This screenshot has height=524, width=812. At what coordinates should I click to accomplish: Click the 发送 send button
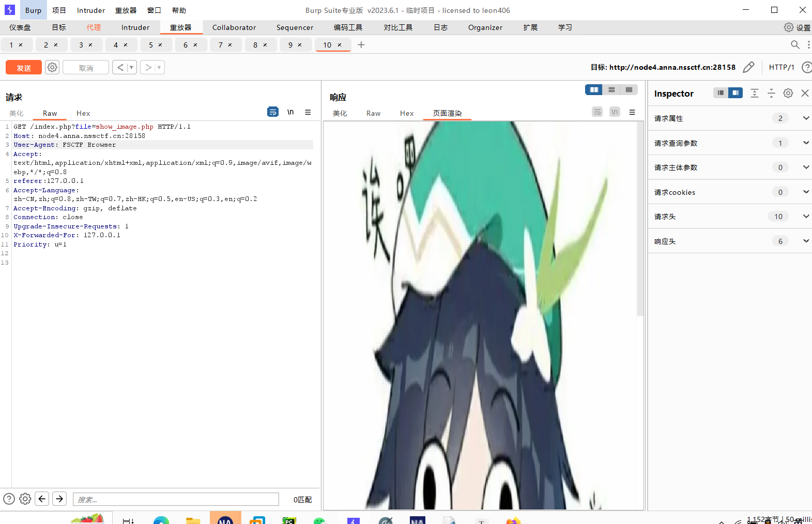click(x=24, y=68)
